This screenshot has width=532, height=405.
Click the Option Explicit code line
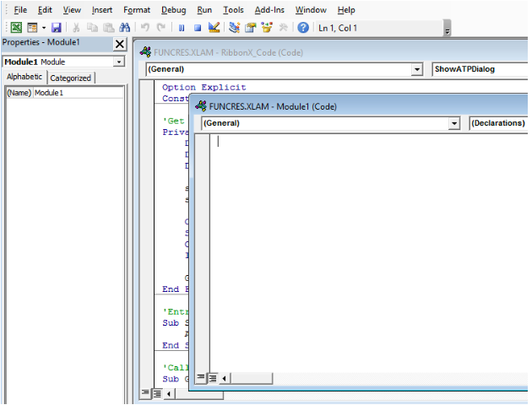[x=204, y=88]
